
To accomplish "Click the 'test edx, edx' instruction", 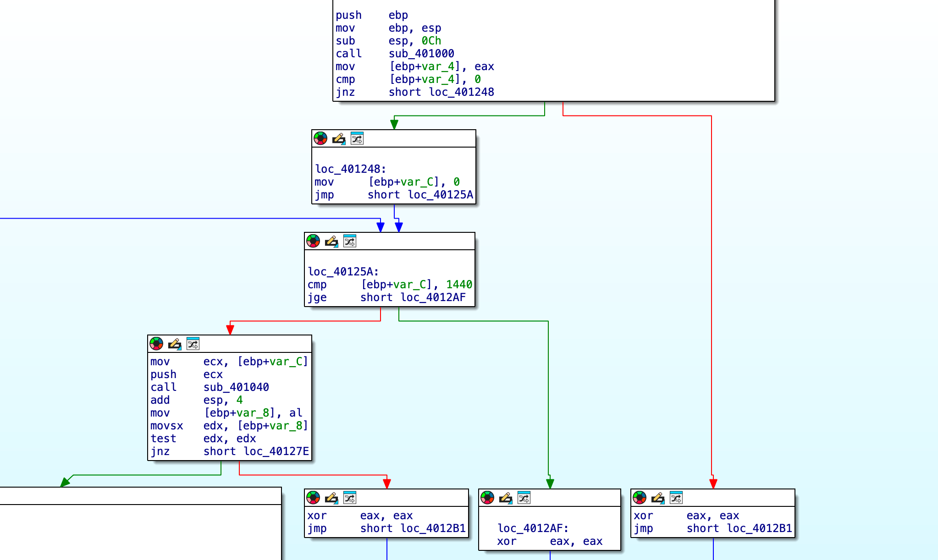I will (203, 439).
